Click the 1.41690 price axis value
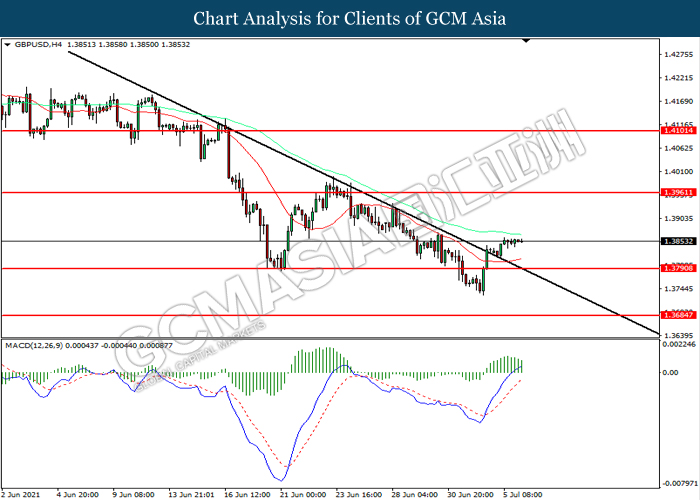The height and width of the screenshot is (500, 700). tap(679, 101)
